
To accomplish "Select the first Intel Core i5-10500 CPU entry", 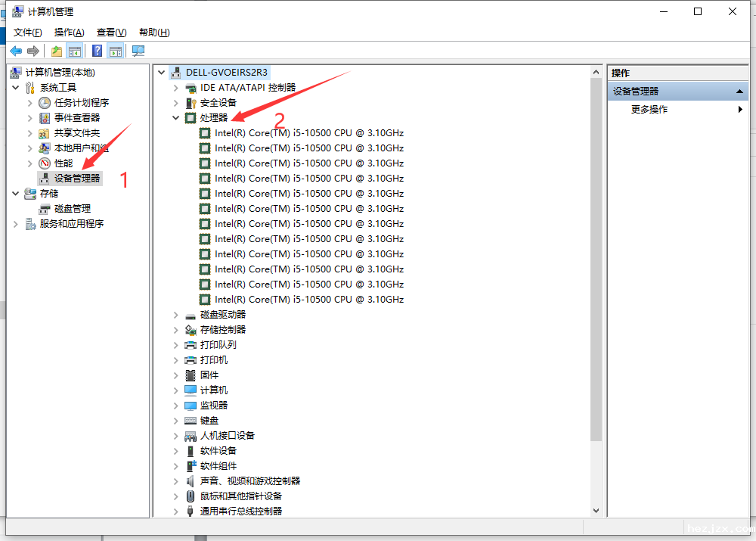I will (302, 133).
